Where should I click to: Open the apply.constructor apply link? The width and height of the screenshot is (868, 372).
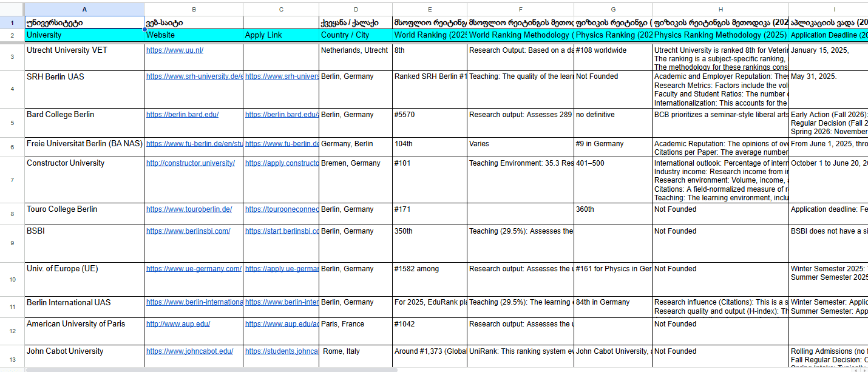(x=282, y=163)
